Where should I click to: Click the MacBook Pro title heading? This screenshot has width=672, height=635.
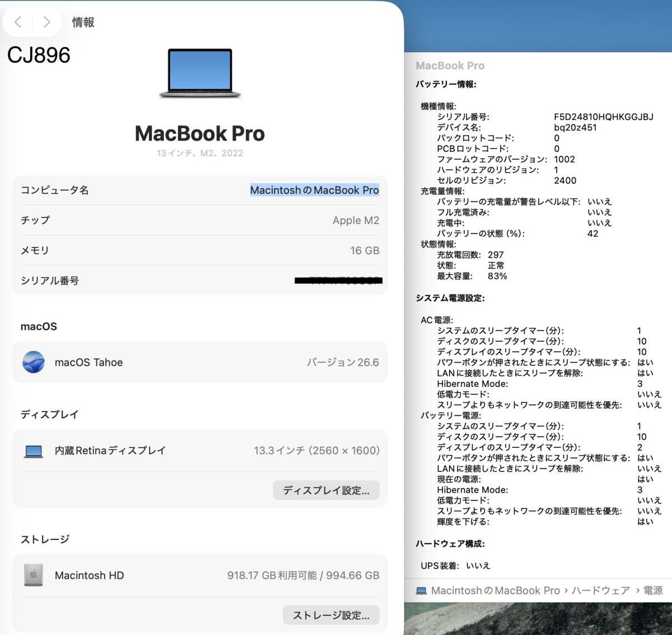point(200,133)
